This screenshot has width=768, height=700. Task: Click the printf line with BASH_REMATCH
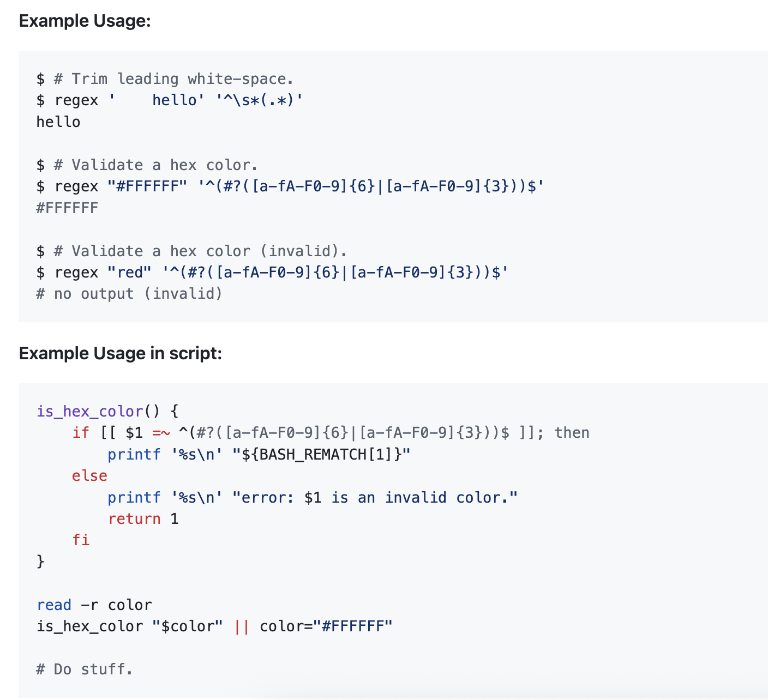pos(259,455)
